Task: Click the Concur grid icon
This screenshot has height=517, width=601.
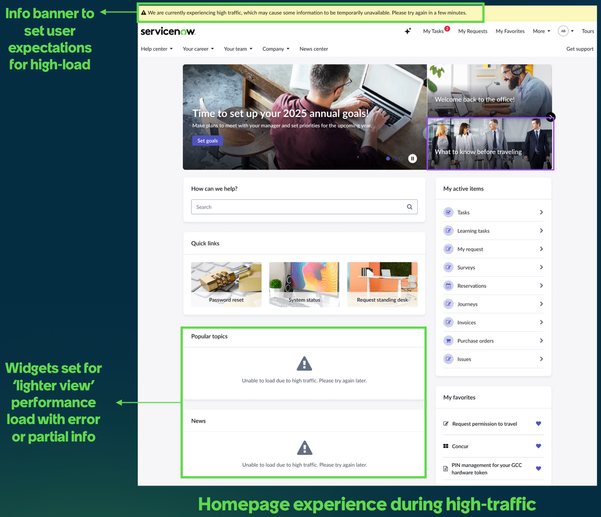Action: click(x=445, y=446)
